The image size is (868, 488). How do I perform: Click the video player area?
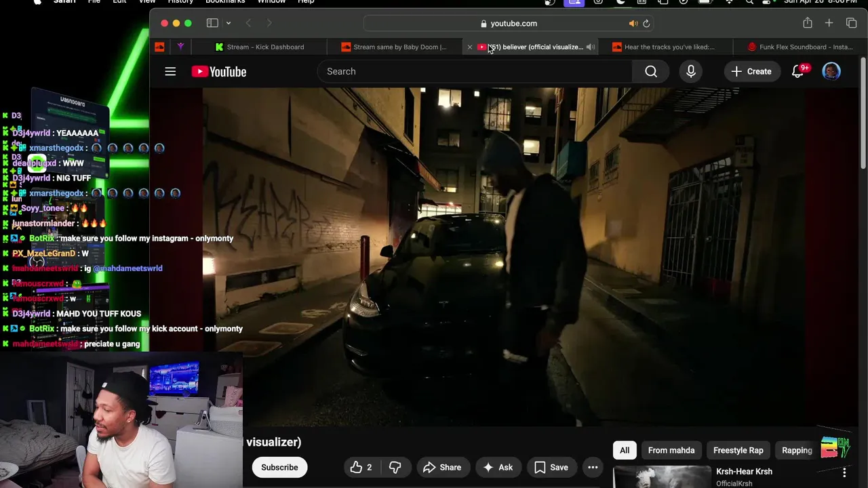[x=504, y=258]
